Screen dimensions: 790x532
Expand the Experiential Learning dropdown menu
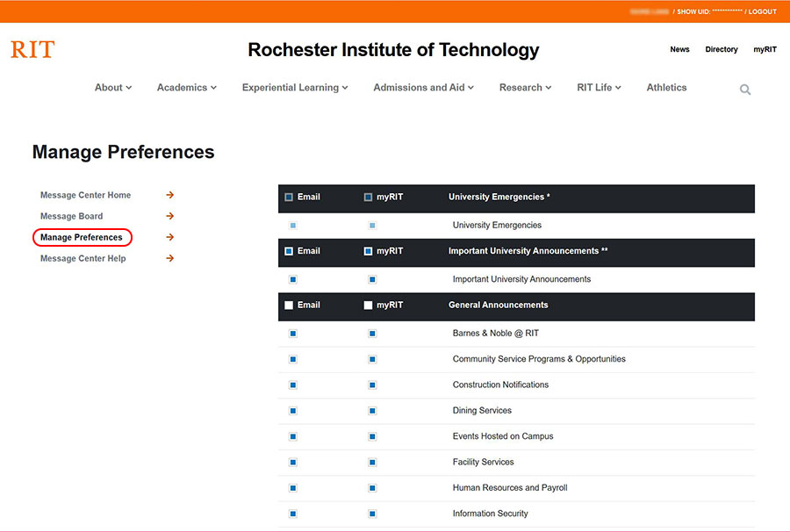coord(295,88)
